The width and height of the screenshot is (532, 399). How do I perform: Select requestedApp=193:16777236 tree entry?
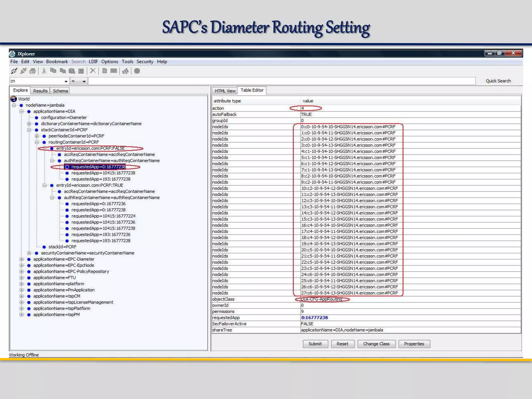pos(101,235)
